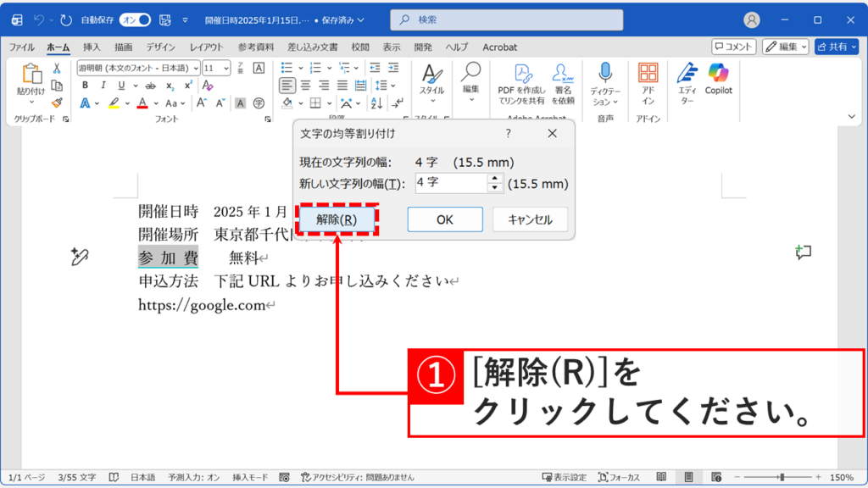Image resolution: width=868 pixels, height=488 pixels.
Task: Click the 解除(R) button in dialog
Action: point(337,219)
